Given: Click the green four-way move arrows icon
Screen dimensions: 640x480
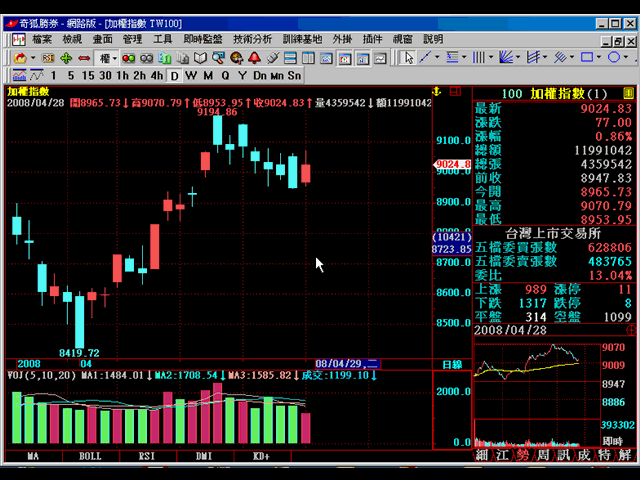Looking at the screenshot, I should pos(66,58).
